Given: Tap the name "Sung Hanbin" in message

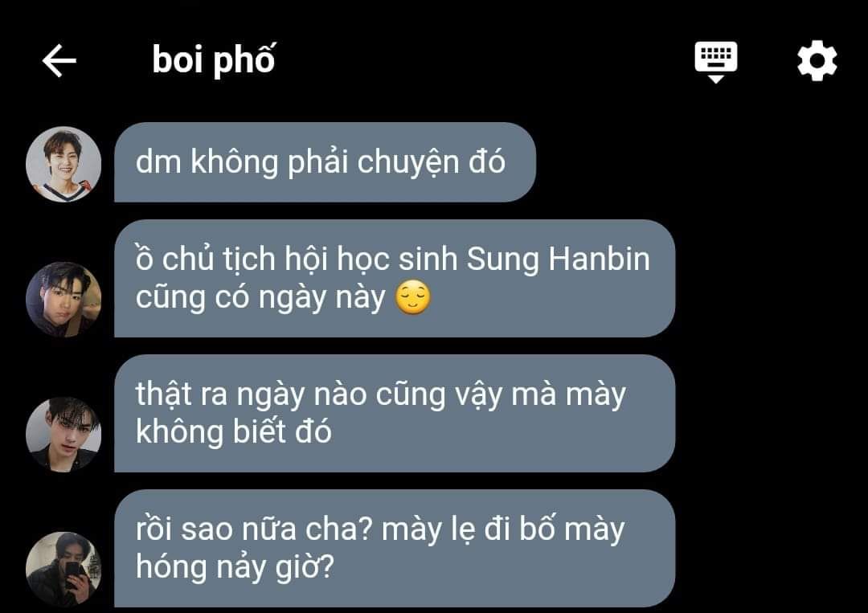Looking at the screenshot, I should (x=558, y=260).
